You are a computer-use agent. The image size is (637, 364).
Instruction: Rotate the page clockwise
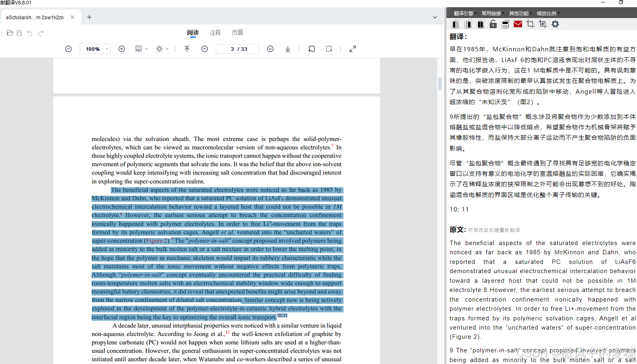pyautogui.click(x=329, y=49)
